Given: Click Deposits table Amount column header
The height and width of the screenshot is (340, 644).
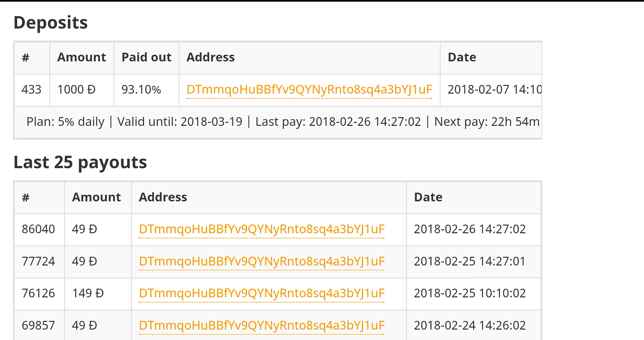Looking at the screenshot, I should (x=82, y=57).
